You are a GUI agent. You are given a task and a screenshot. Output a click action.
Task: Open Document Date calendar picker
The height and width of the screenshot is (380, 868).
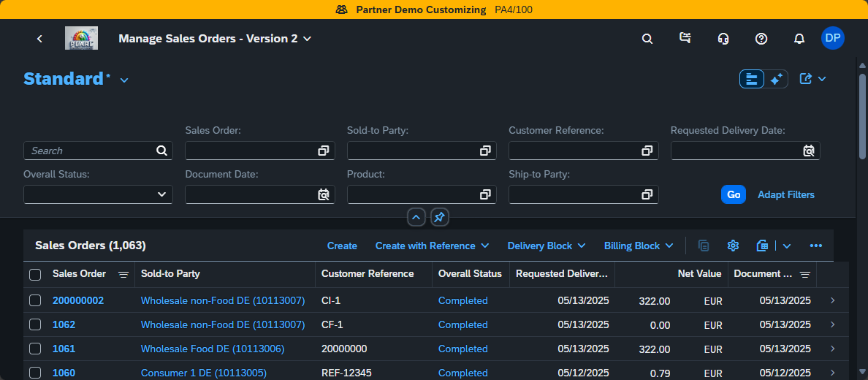[x=323, y=194]
